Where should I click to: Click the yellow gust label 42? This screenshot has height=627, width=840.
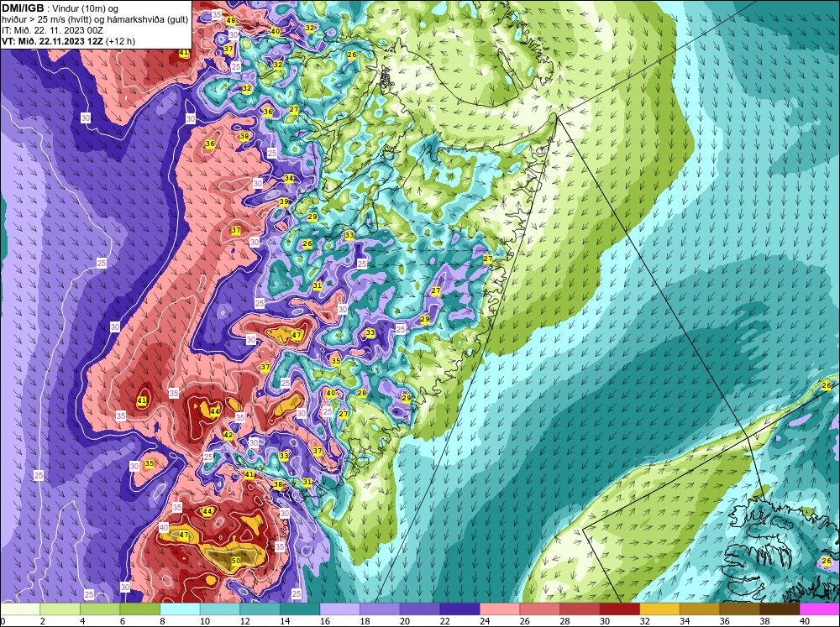(228, 435)
